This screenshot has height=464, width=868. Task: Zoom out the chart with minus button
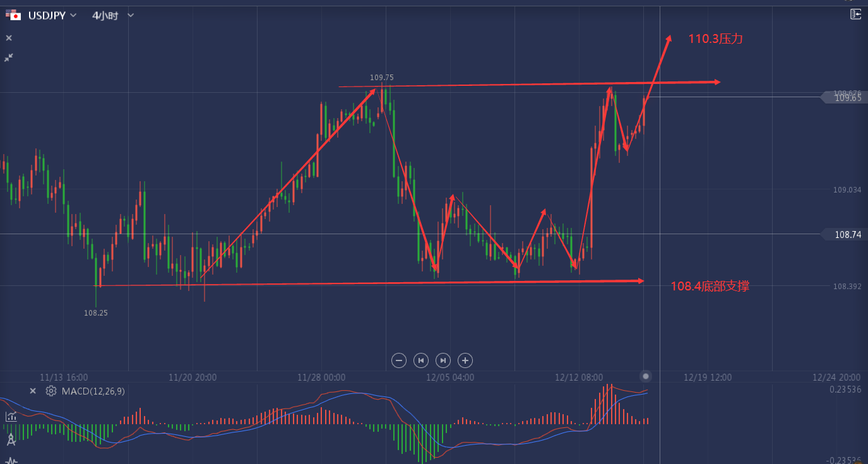(x=398, y=360)
